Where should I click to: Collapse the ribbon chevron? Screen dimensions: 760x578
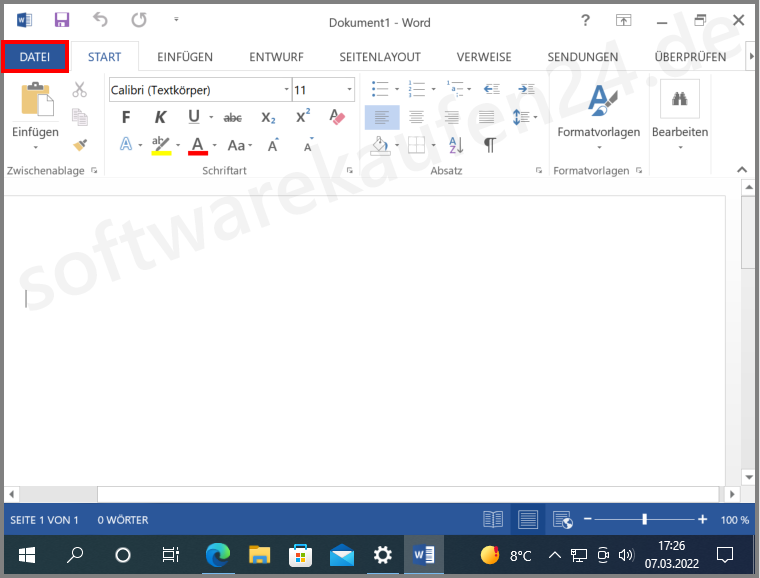point(742,170)
